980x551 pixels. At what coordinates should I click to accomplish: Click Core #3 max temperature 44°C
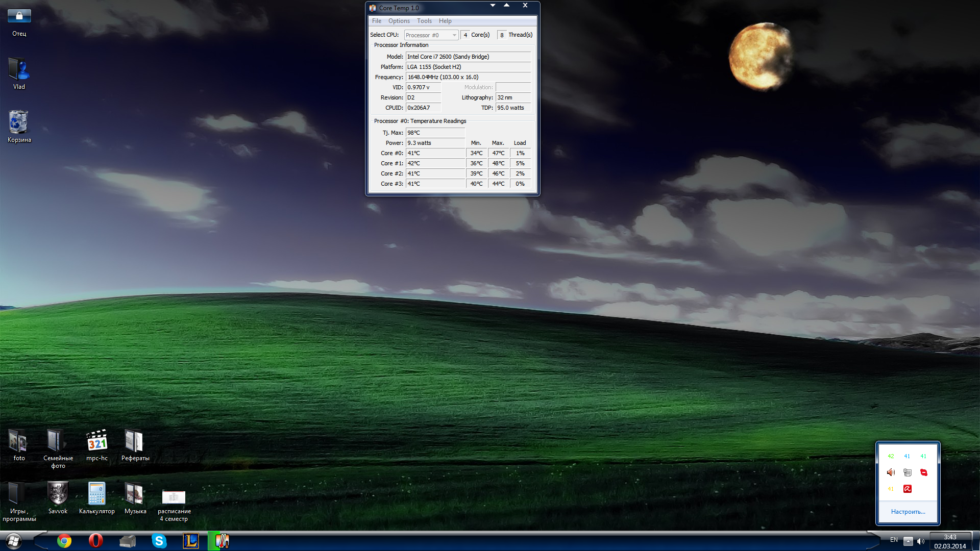[x=498, y=184]
